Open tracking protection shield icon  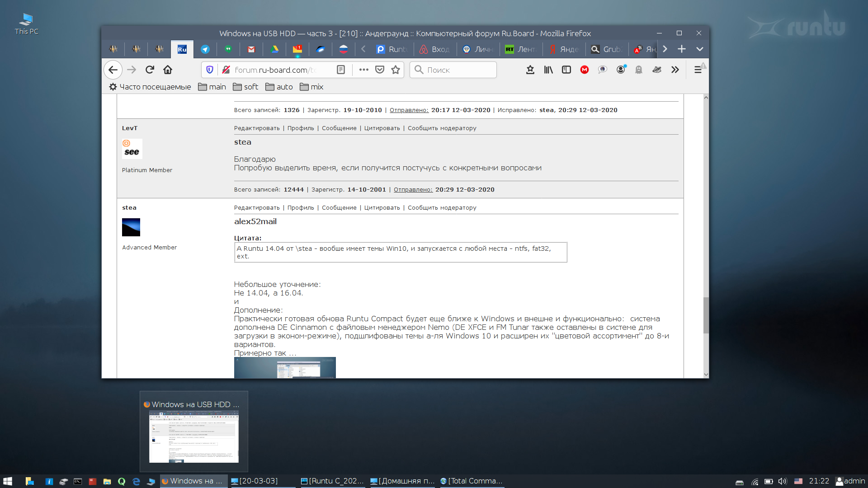(x=210, y=70)
